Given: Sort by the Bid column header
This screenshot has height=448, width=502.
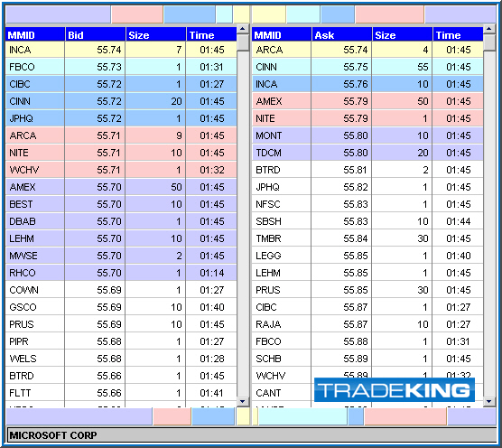Looking at the screenshot, I should [x=95, y=34].
